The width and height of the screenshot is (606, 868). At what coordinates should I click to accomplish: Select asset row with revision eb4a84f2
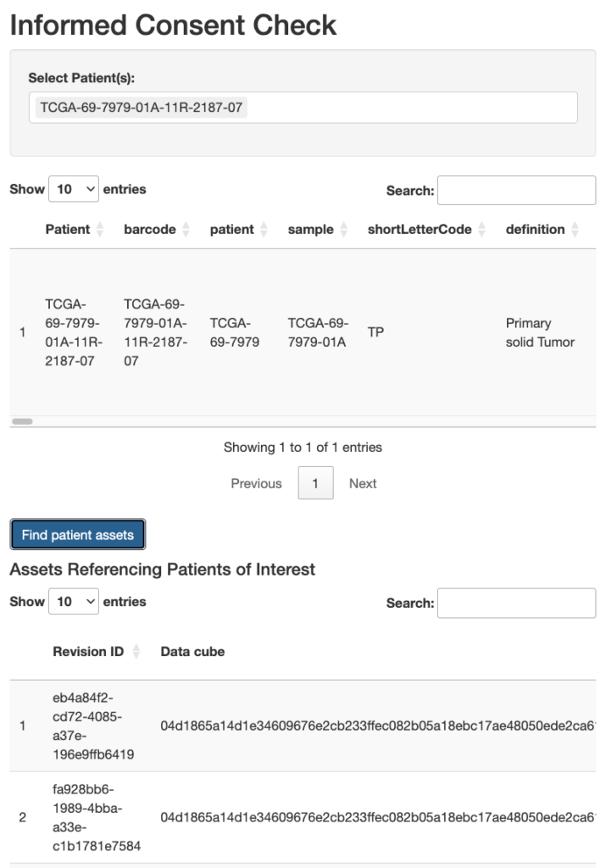pos(93,726)
